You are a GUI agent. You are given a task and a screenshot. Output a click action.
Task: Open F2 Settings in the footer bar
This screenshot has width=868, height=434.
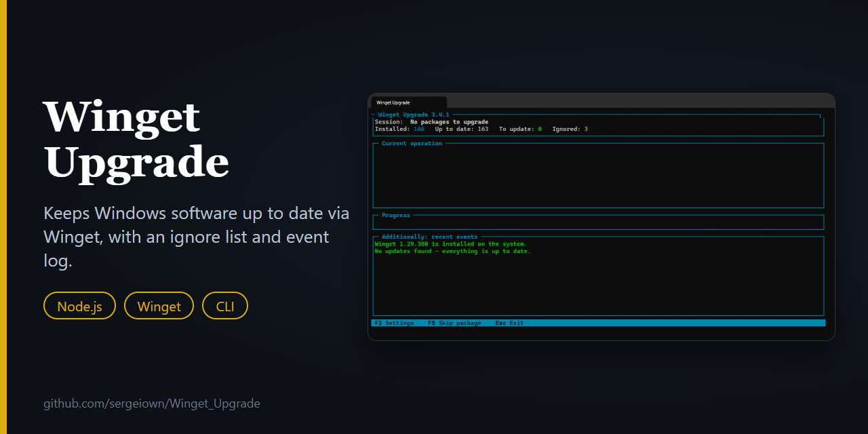click(394, 323)
